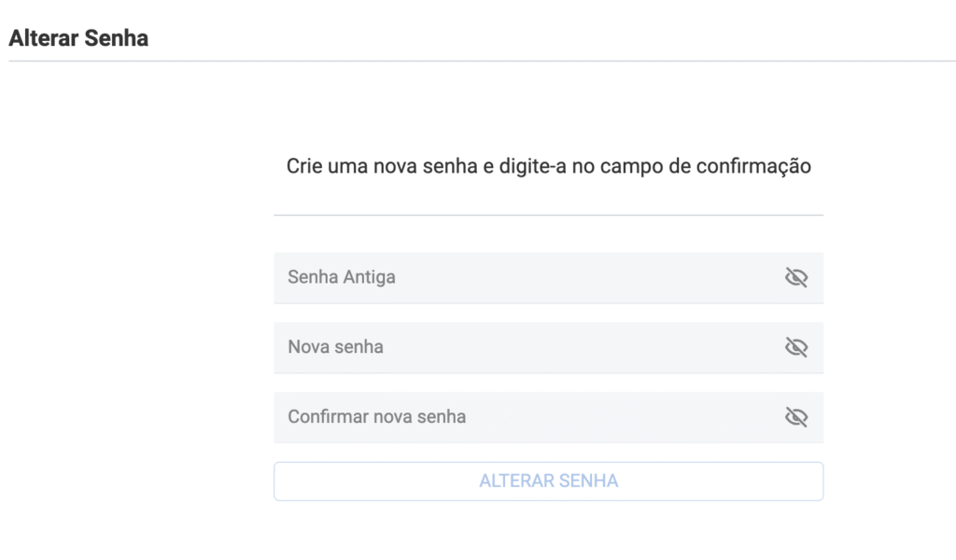Unhide old password using its eye icon
Image resolution: width=956 pixels, height=560 pixels.
point(795,277)
